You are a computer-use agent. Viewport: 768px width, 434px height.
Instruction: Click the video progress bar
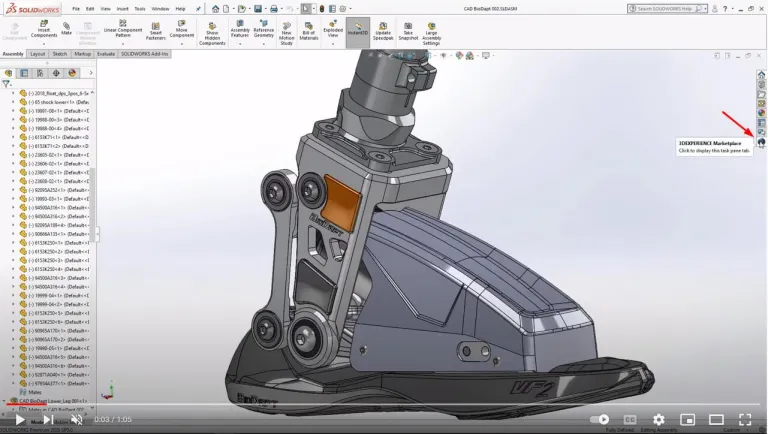coord(384,405)
